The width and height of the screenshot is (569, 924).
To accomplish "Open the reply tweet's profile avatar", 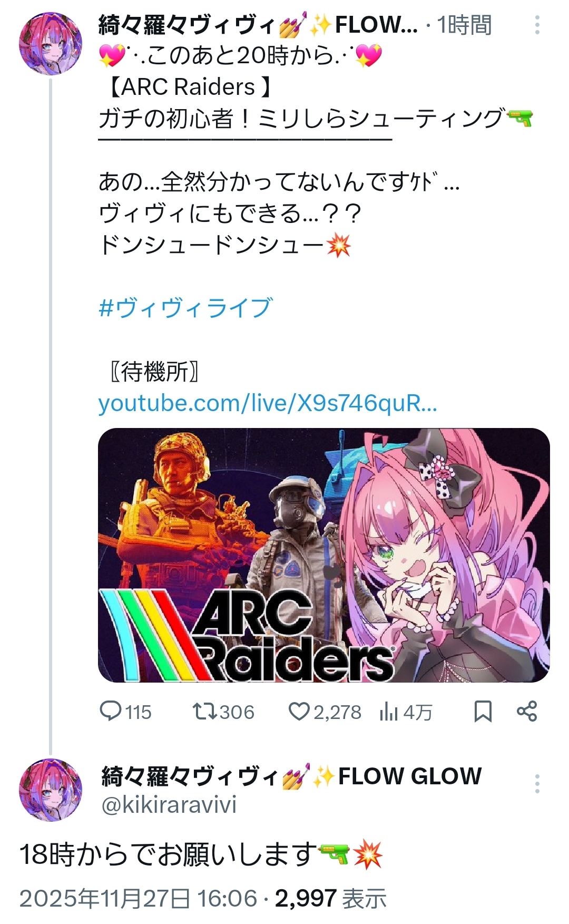I will click(x=51, y=790).
